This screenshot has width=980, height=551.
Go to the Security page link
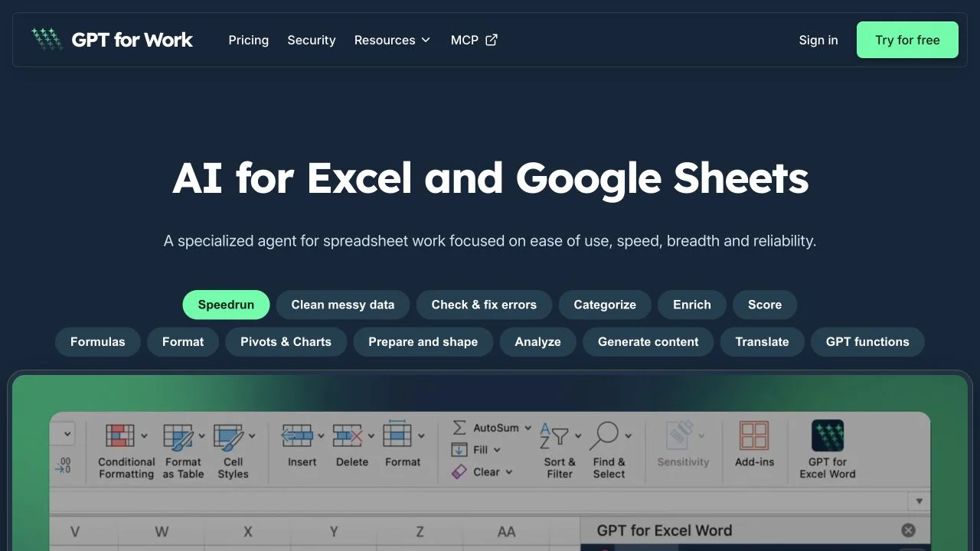pyautogui.click(x=312, y=40)
